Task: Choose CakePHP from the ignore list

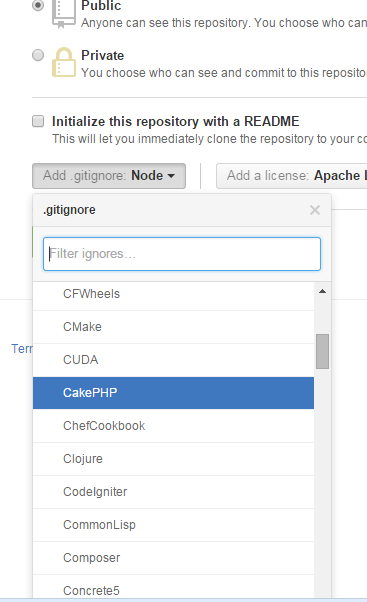Action: click(x=174, y=393)
